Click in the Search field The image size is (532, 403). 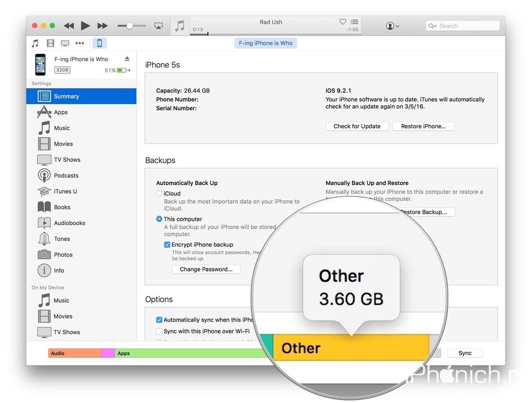462,26
